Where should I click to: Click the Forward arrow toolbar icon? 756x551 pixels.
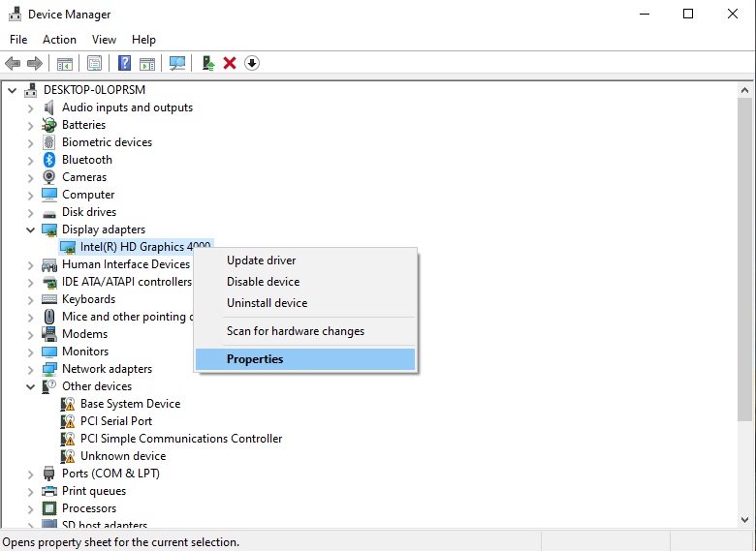35,63
